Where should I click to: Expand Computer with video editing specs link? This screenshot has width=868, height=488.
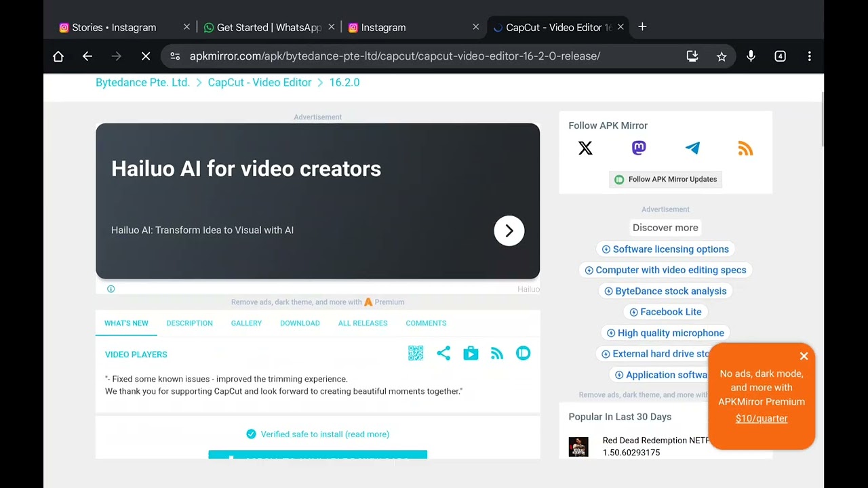click(665, 270)
